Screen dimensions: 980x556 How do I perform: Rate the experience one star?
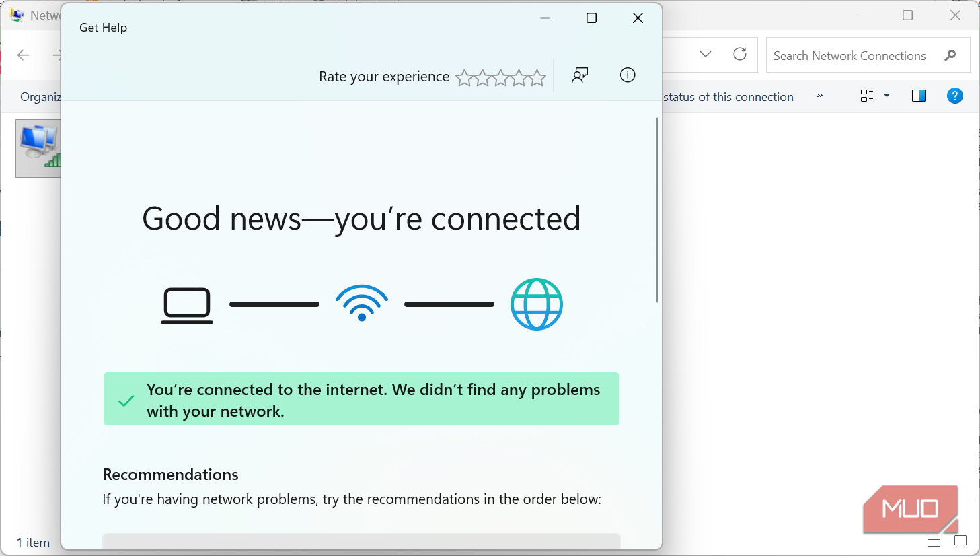tap(464, 78)
